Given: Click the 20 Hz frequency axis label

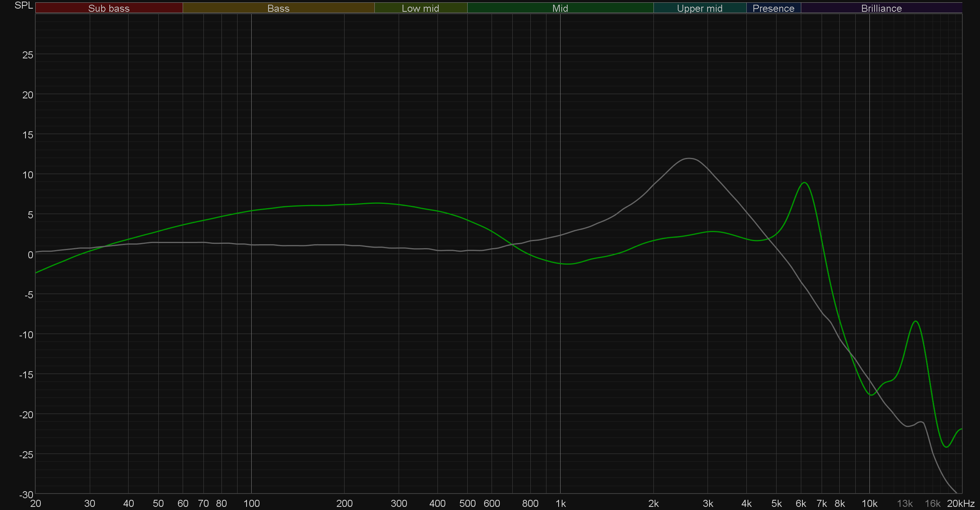Looking at the screenshot, I should (36, 504).
